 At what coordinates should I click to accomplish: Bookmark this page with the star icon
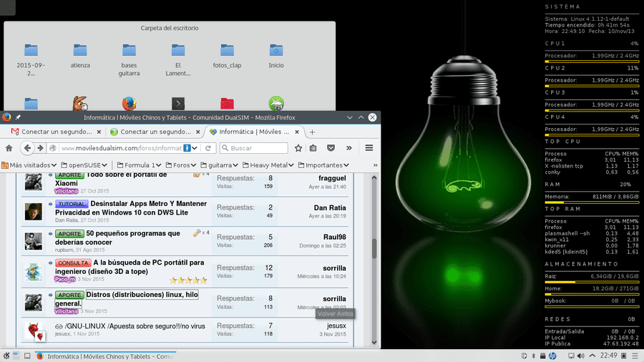pos(298,148)
